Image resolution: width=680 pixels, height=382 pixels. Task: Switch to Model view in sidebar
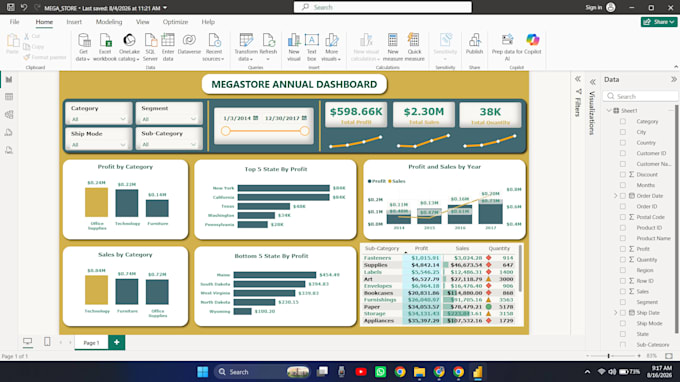9,114
